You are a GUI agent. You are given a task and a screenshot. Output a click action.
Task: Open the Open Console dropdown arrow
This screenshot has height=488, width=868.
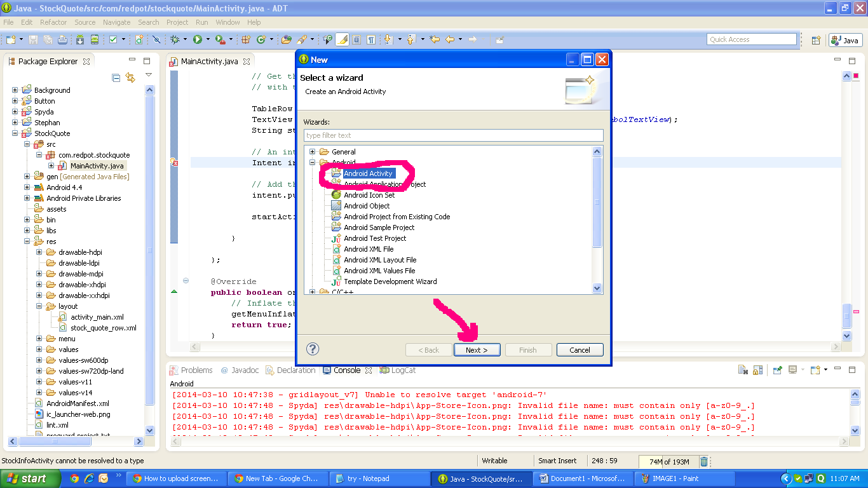(x=825, y=370)
